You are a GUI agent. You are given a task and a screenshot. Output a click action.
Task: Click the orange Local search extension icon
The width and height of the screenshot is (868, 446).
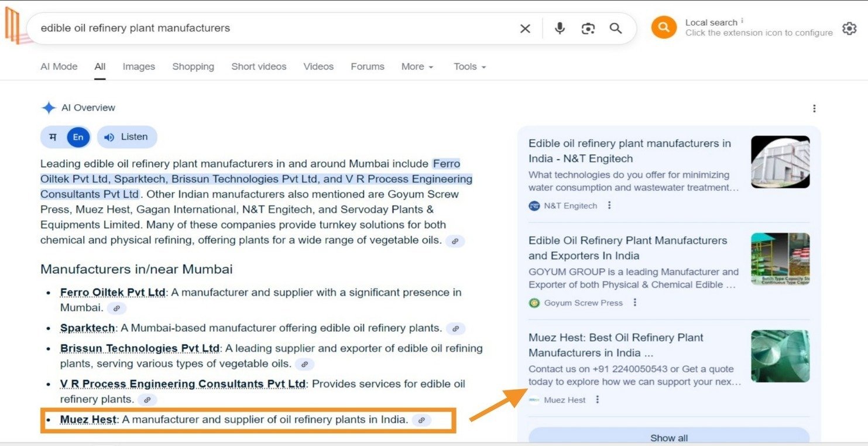[x=664, y=28]
